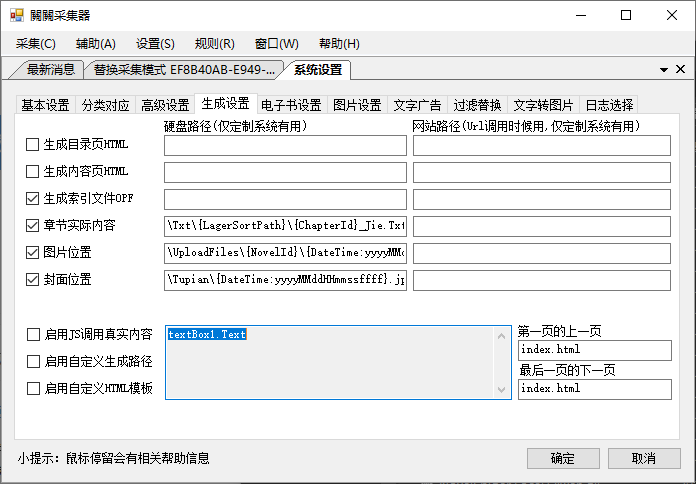Click the text area scroll up arrow
The width and height of the screenshot is (696, 484).
coord(502,336)
